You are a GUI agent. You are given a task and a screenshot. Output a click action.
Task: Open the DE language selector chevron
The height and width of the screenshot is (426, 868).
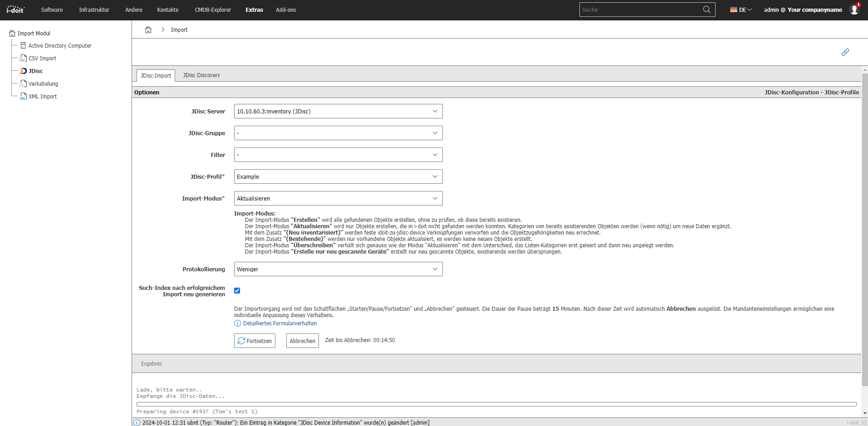pos(750,10)
